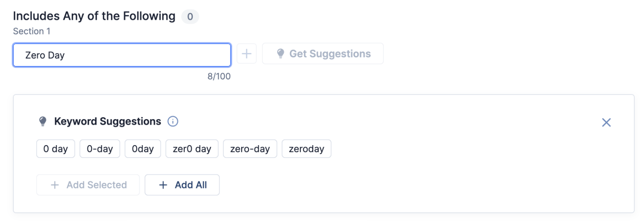
Task: Toggle the "0-day" keyword chip
Action: [100, 149]
